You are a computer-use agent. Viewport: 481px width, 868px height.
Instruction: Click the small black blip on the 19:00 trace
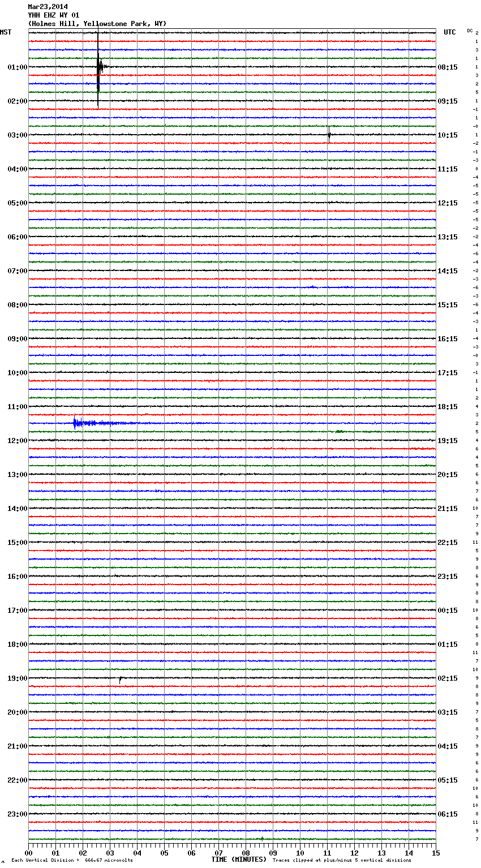[x=121, y=680]
